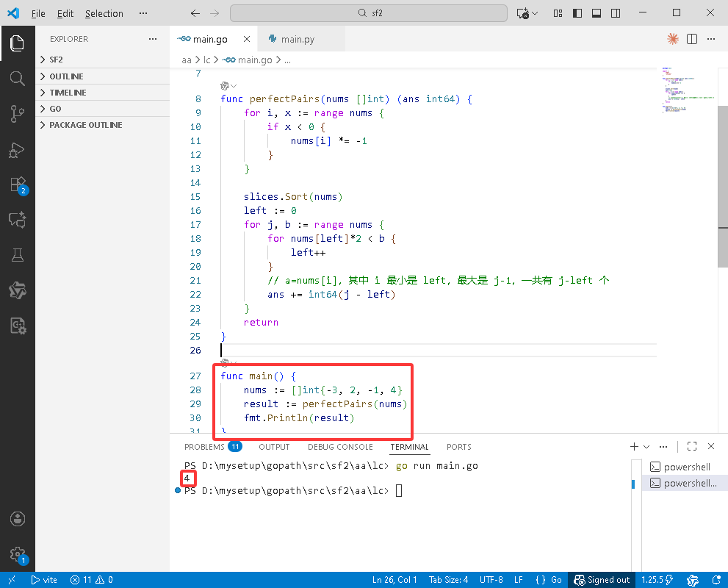Viewport: 728px width, 588px height.
Task: Click the sf2 command center search box
Action: point(369,13)
